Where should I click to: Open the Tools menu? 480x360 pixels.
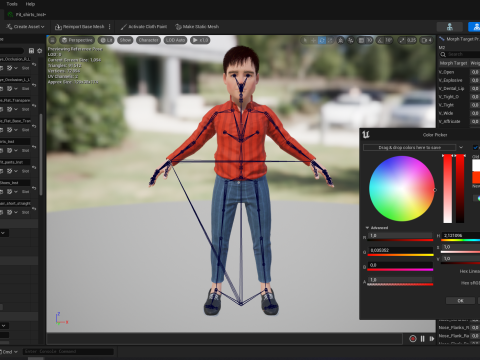(x=12, y=4)
